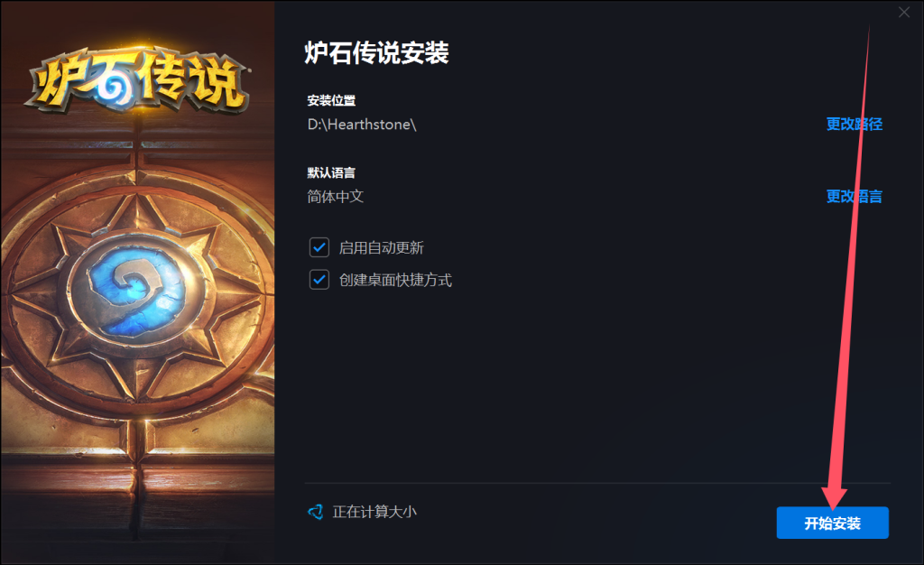Click the 安装位置 section label
Viewport: 924px width, 565px height.
pyautogui.click(x=331, y=100)
